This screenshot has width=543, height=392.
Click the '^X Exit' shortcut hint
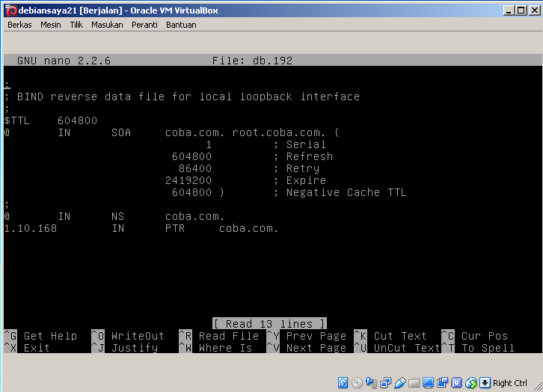[x=27, y=348]
